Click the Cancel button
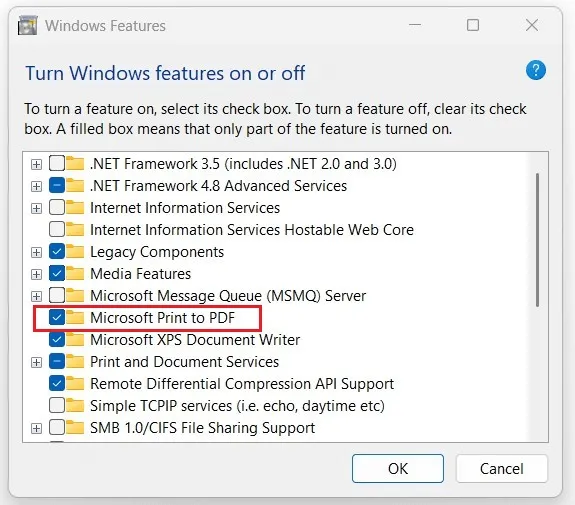The image size is (575, 505). point(502,468)
